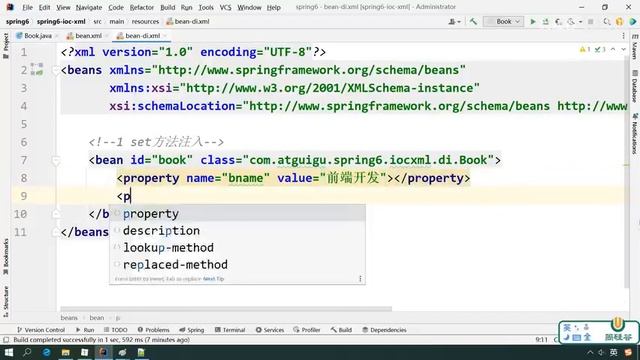Go to previous highlighted error arrow
Screen dimensions: 640x360
(x=613, y=49)
